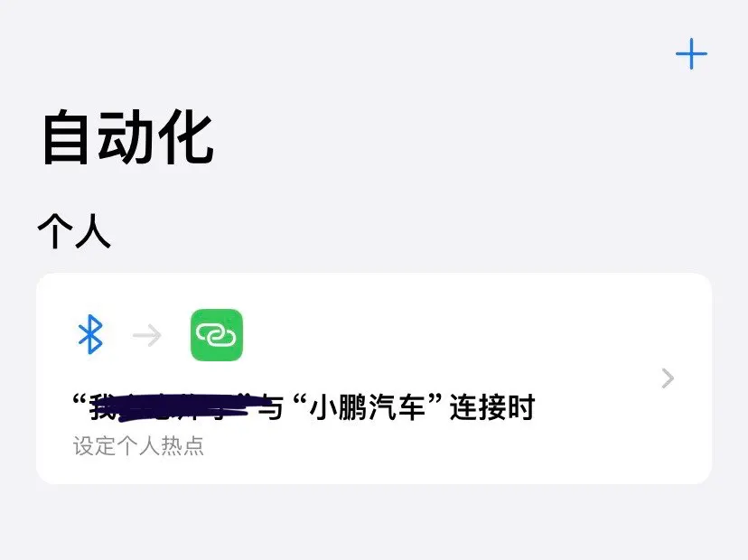The width and height of the screenshot is (748, 560).
Task: Click the green personal hotspot link icon
Action: tap(217, 335)
